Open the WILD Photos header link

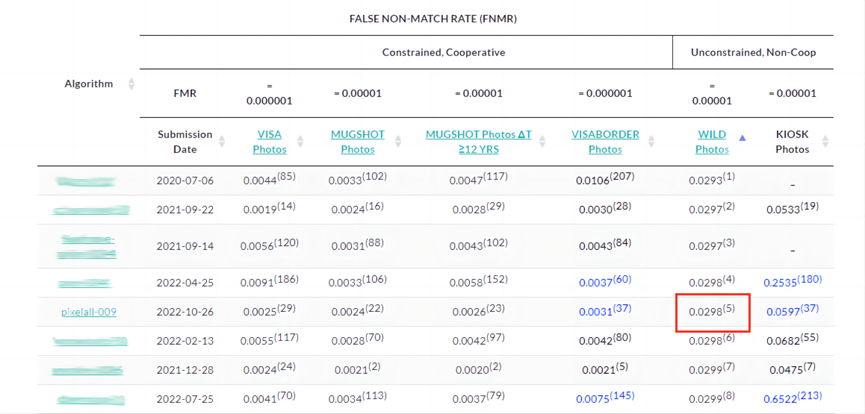click(712, 141)
